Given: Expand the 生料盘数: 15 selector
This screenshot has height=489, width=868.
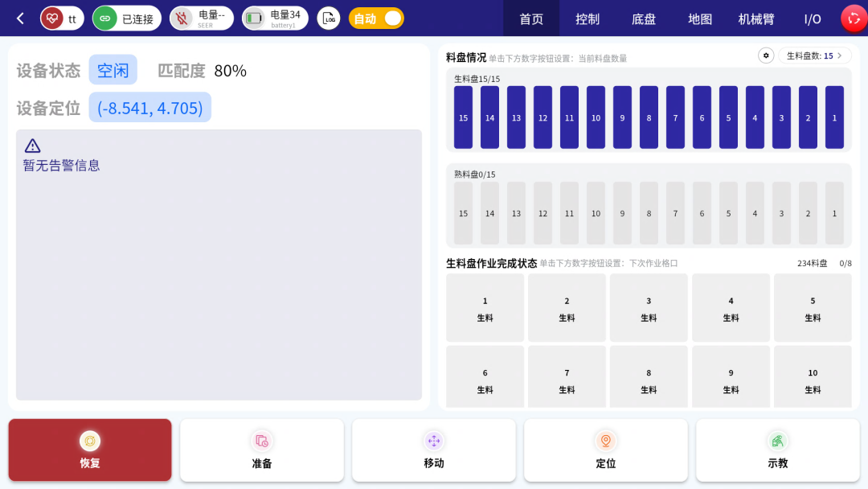Looking at the screenshot, I should (x=814, y=55).
